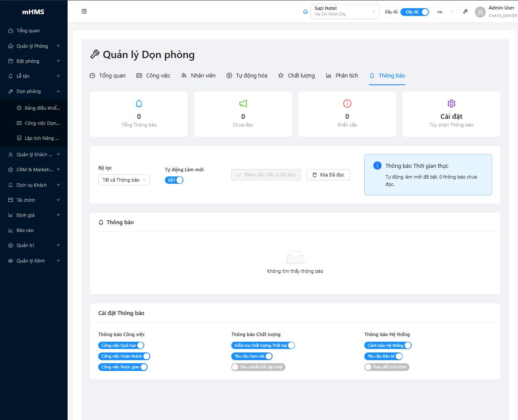518x420 pixels.
Task: Collapse the sidebar using the menu fold icon
Action: (84, 12)
